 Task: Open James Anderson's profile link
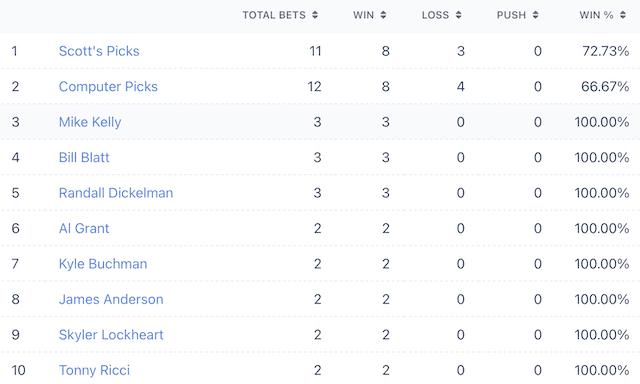[111, 300]
